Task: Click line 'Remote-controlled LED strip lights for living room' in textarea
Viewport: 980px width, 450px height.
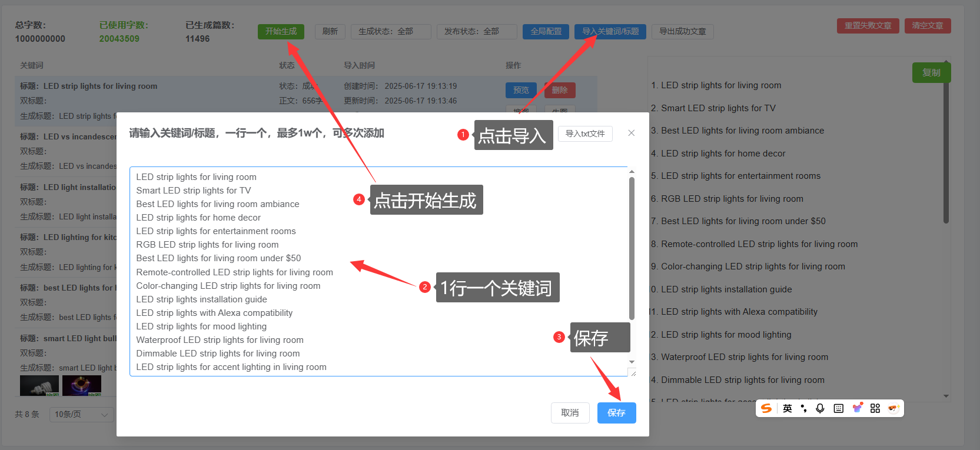Action: click(235, 272)
